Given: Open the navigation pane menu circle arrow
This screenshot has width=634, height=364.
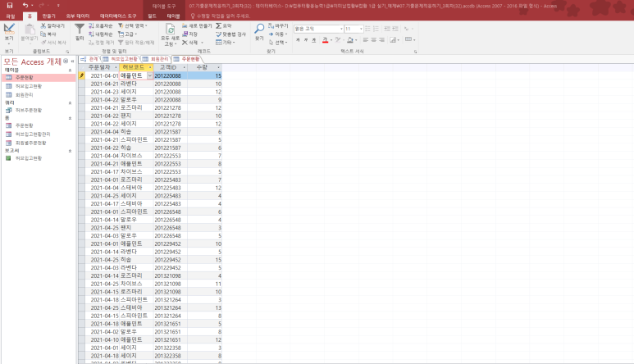Looking at the screenshot, I should point(66,61).
